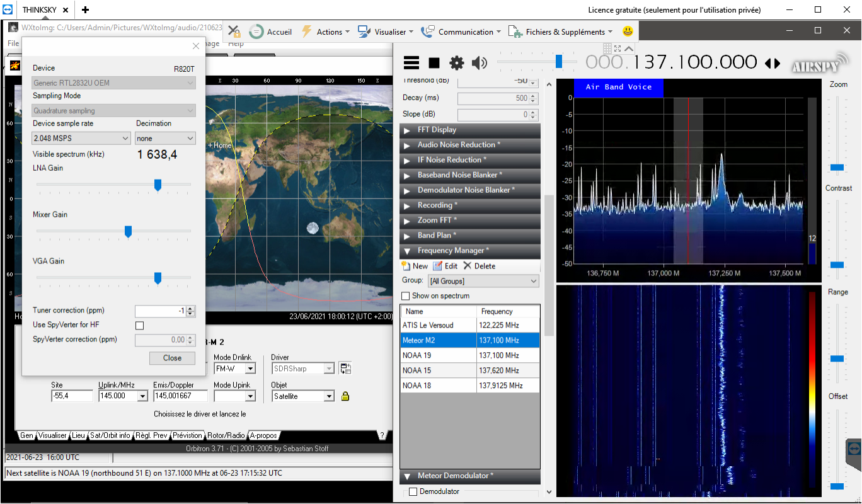Enable the Meteor Demodulator checkbox
The height and width of the screenshot is (504, 862).
pos(413,491)
